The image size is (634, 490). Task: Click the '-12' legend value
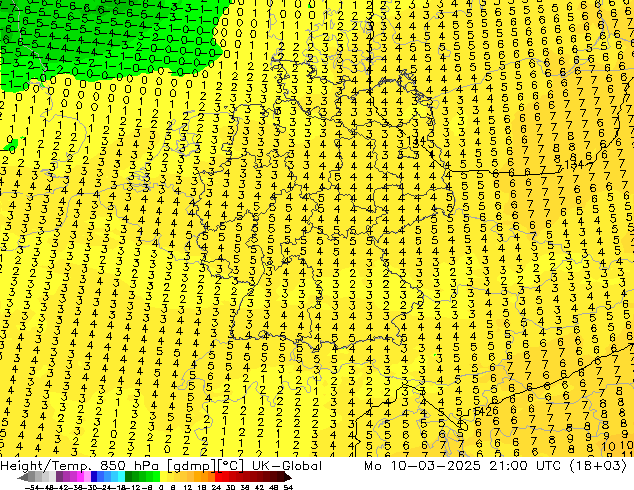click(x=134, y=488)
